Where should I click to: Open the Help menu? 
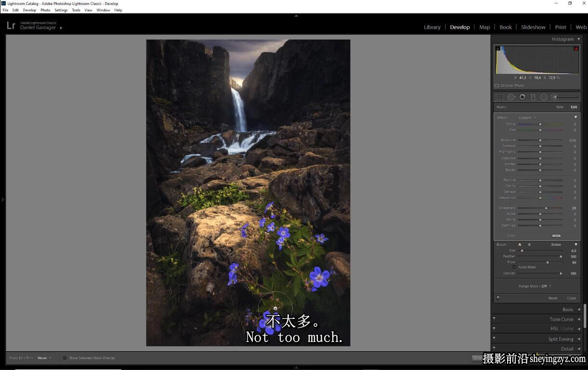[118, 10]
